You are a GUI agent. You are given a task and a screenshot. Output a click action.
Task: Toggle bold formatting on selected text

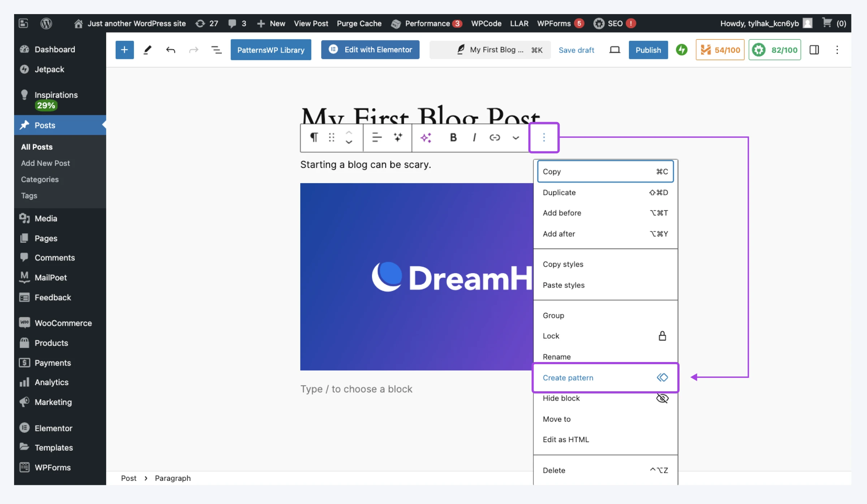[453, 137]
